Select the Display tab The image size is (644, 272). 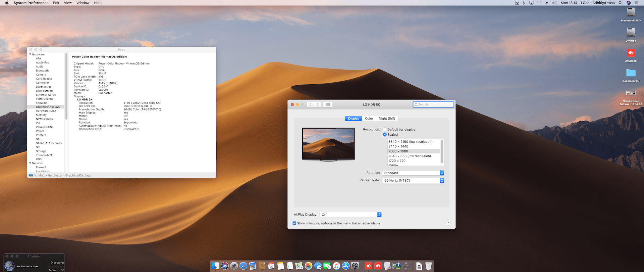point(354,119)
